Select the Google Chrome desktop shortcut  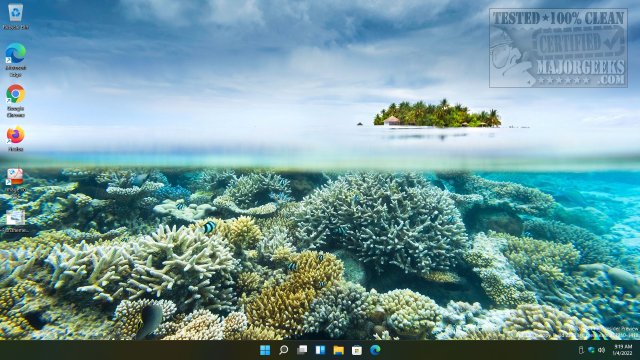click(x=16, y=101)
